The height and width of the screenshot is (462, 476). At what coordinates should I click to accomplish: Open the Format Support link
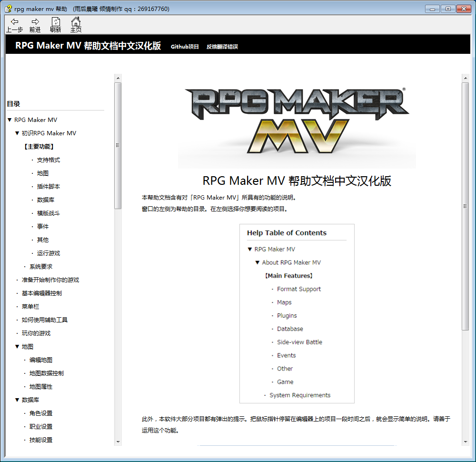point(299,289)
